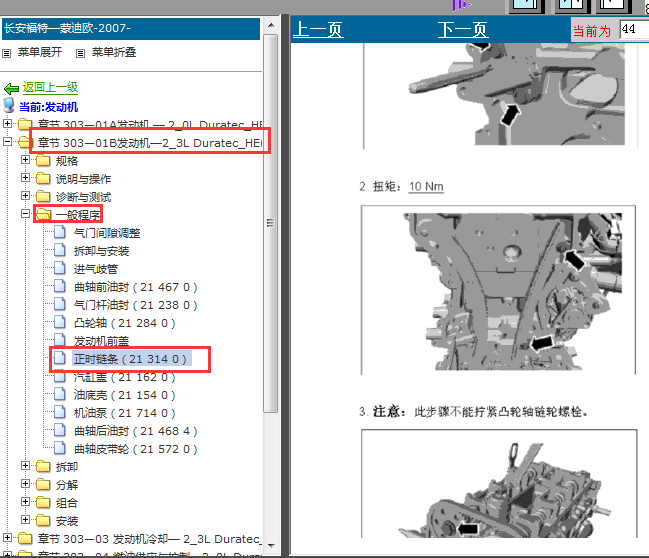
Task: Click 菜单展开 to expand the menu
Action: pyautogui.click(x=40, y=52)
